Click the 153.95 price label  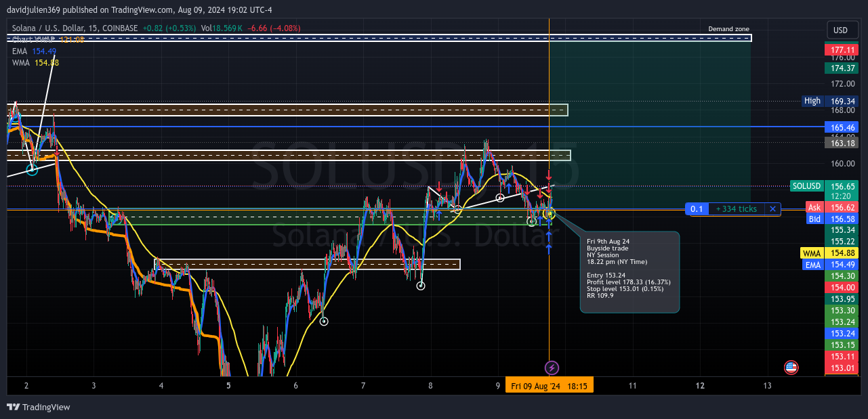842,299
